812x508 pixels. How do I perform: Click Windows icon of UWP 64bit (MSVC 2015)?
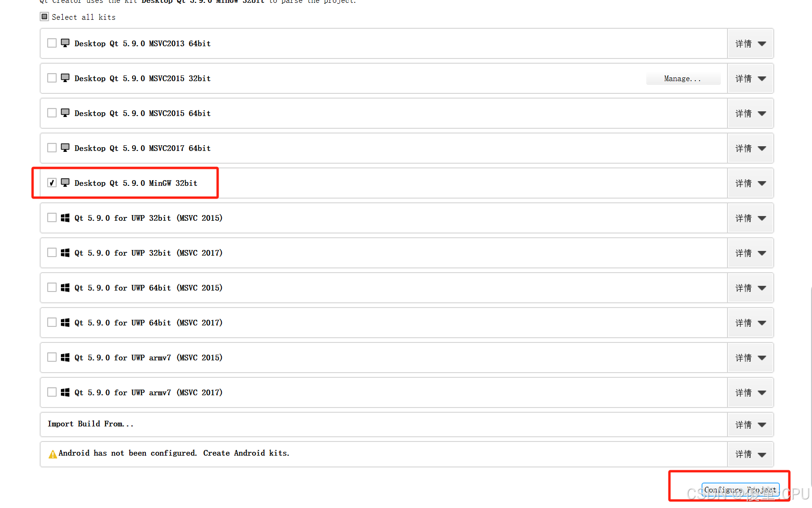click(x=65, y=288)
